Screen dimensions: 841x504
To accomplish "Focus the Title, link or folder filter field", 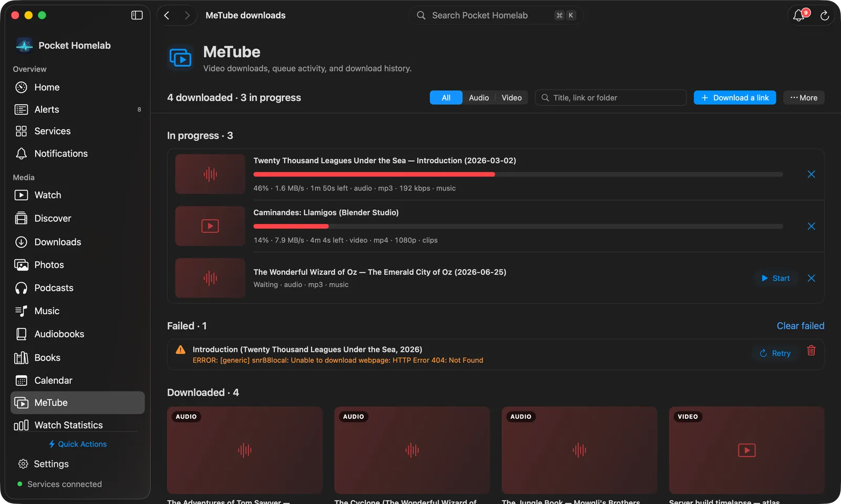I will point(611,98).
